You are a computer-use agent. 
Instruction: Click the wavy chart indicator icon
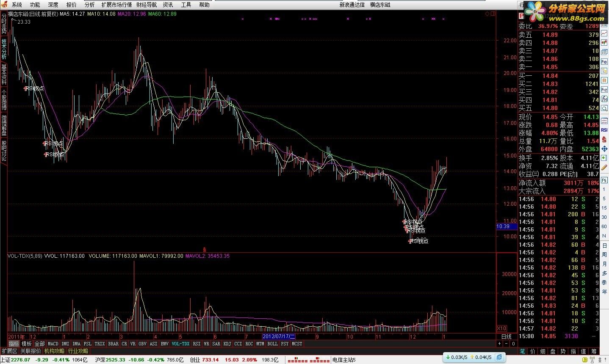click(604, 121)
